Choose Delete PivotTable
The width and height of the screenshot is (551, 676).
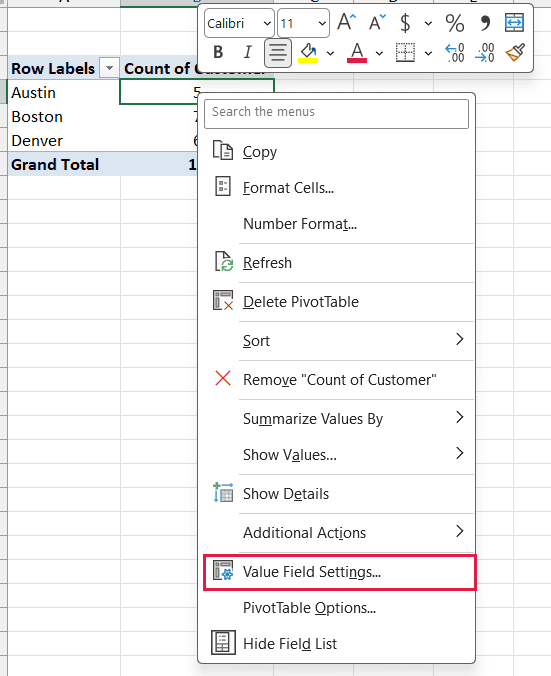point(336,302)
